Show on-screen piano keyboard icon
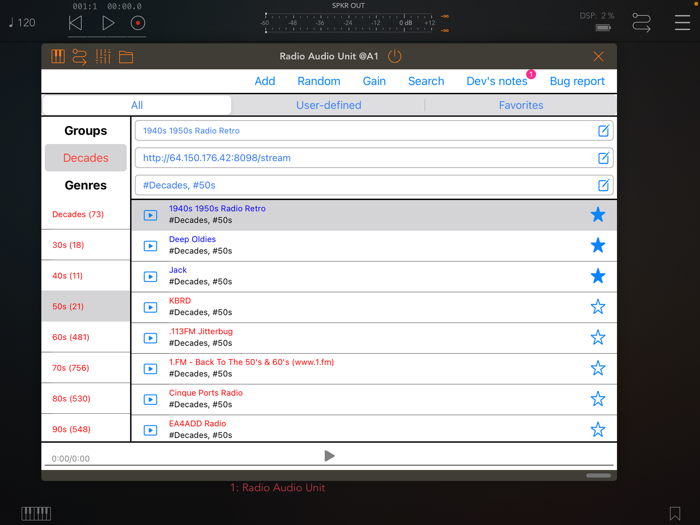This screenshot has width=700, height=525. (x=36, y=513)
